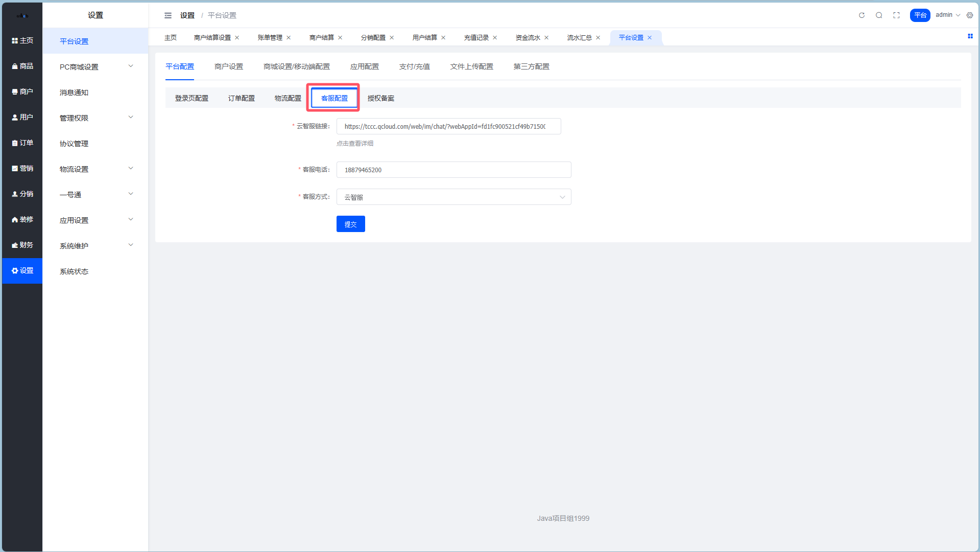Click the 点击查看详细 link
This screenshot has width=980, height=552.
pos(354,144)
